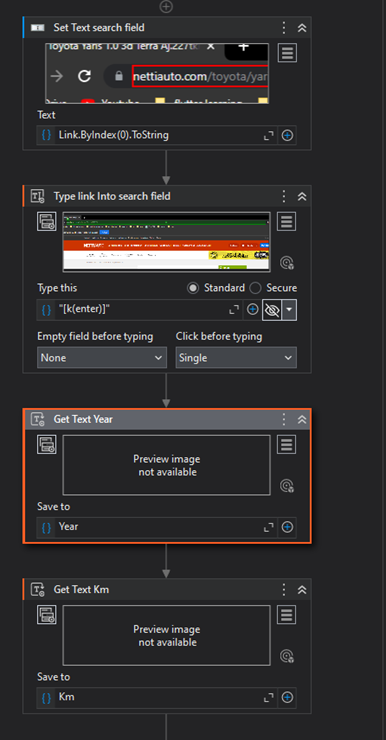Toggle the crossed-eye visibility icon
Viewport: 386px width, 740px height.
(x=272, y=310)
